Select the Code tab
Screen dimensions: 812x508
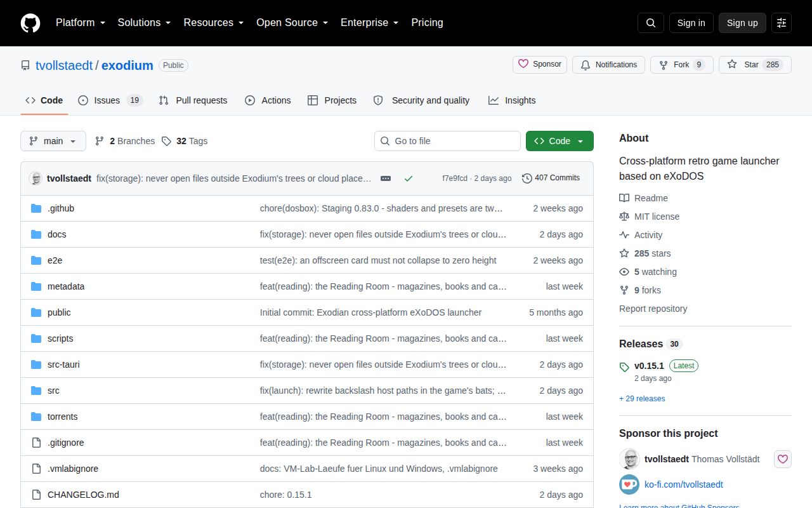coord(44,100)
